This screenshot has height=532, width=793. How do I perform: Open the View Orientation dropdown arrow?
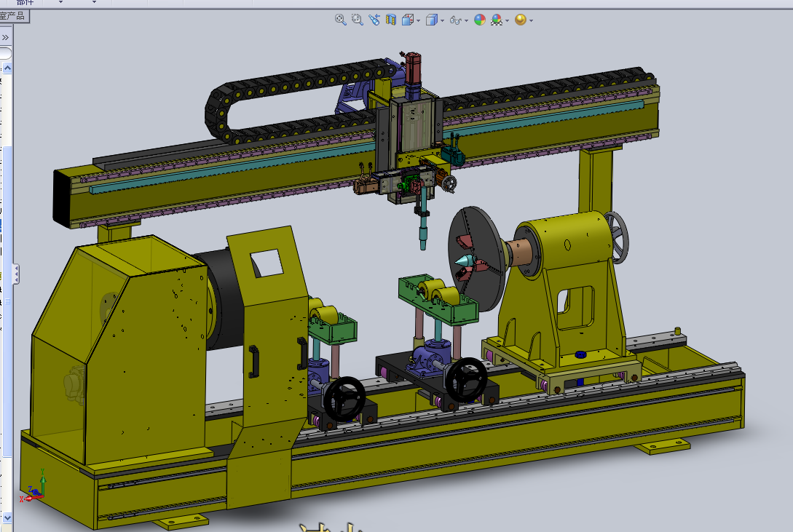click(418, 21)
